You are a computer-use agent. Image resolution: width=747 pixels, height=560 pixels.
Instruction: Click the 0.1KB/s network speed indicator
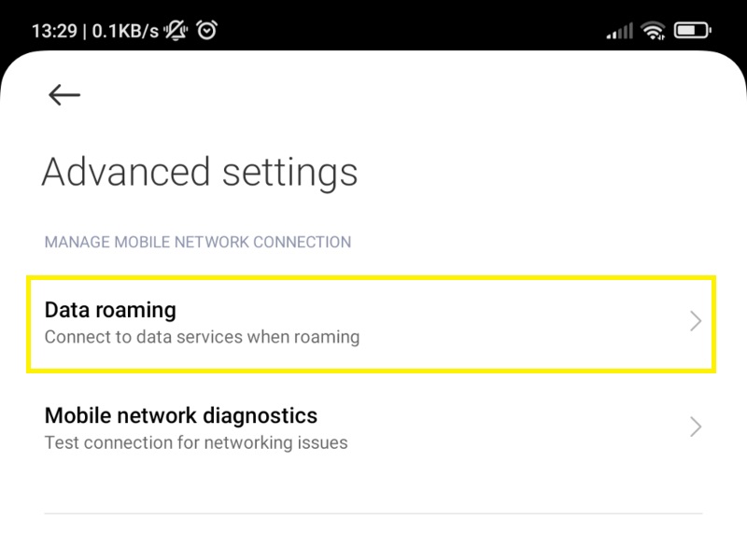[122, 31]
